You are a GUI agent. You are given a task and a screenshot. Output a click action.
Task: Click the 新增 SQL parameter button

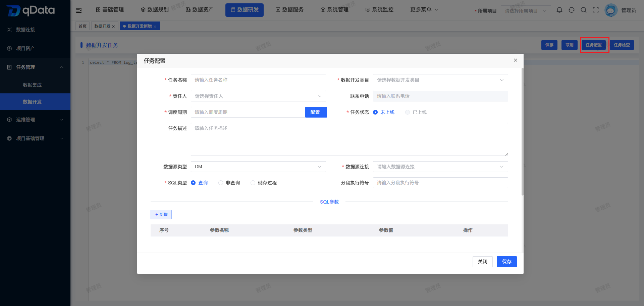[161, 215]
